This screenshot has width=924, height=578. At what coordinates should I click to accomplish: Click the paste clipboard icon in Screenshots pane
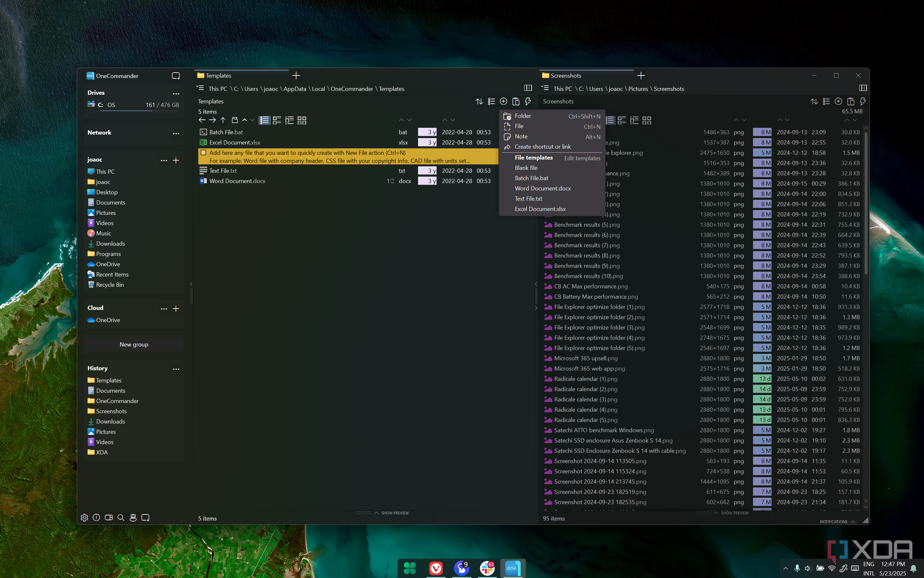coord(851,101)
